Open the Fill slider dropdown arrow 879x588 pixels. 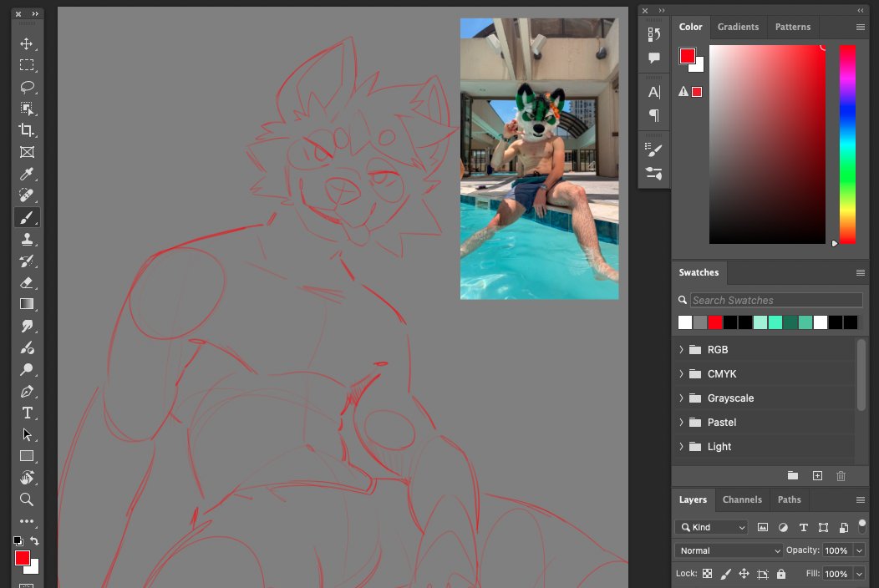860,574
